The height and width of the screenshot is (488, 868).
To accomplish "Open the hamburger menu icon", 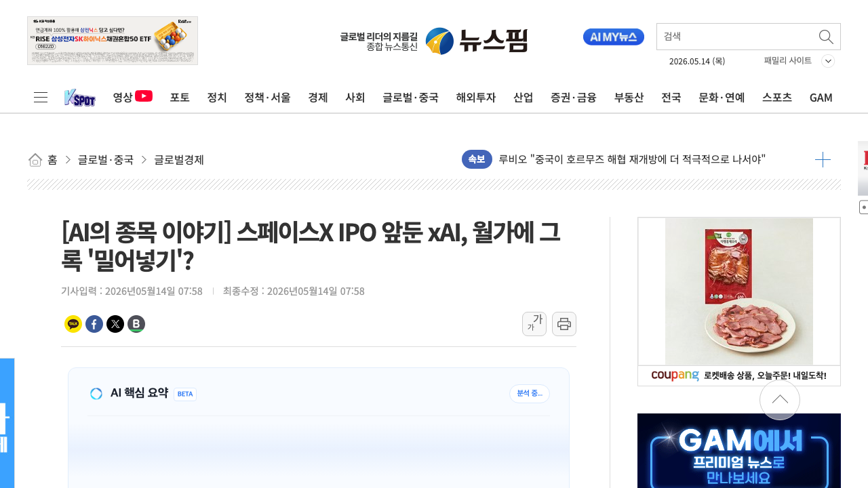I will point(41,97).
